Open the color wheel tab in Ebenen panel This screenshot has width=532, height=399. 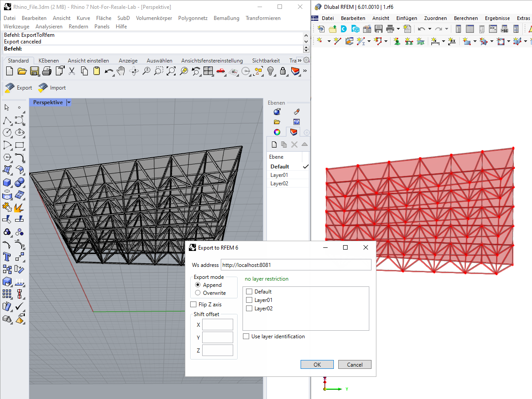pos(277,132)
